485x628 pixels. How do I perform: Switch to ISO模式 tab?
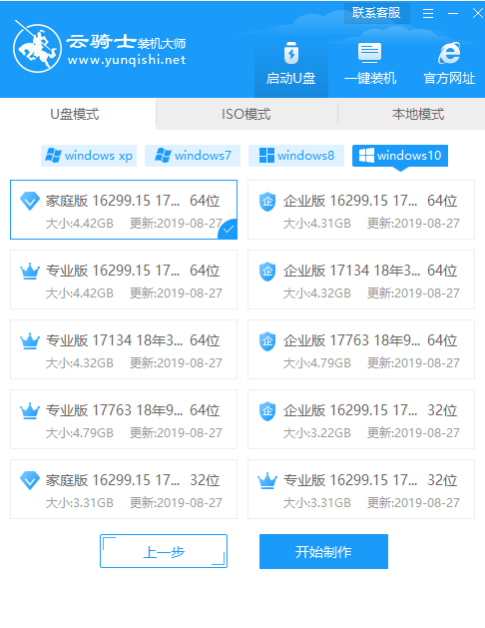[x=246, y=115]
